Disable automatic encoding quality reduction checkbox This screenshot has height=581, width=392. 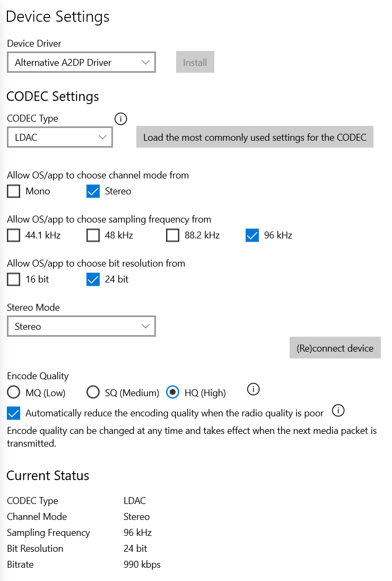click(14, 413)
